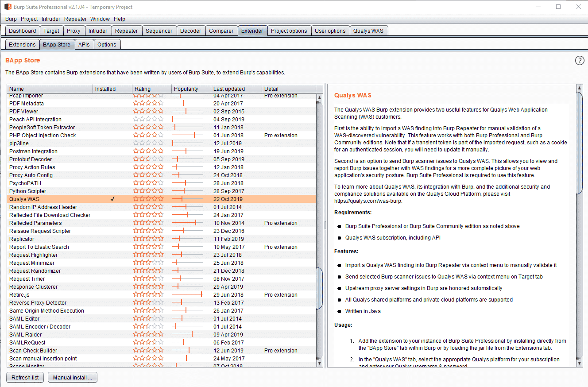The height and width of the screenshot is (387, 588).
Task: Open the Extensions sub-tab
Action: pyautogui.click(x=22, y=44)
